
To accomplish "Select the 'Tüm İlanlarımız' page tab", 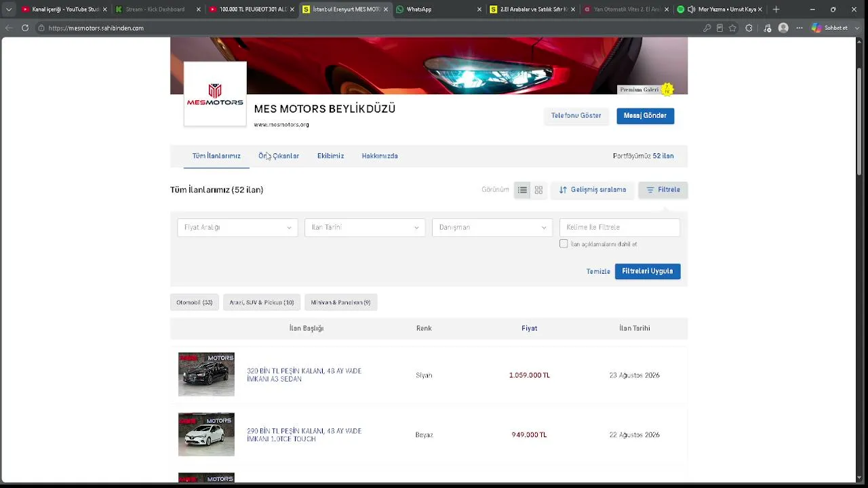I will (x=216, y=156).
